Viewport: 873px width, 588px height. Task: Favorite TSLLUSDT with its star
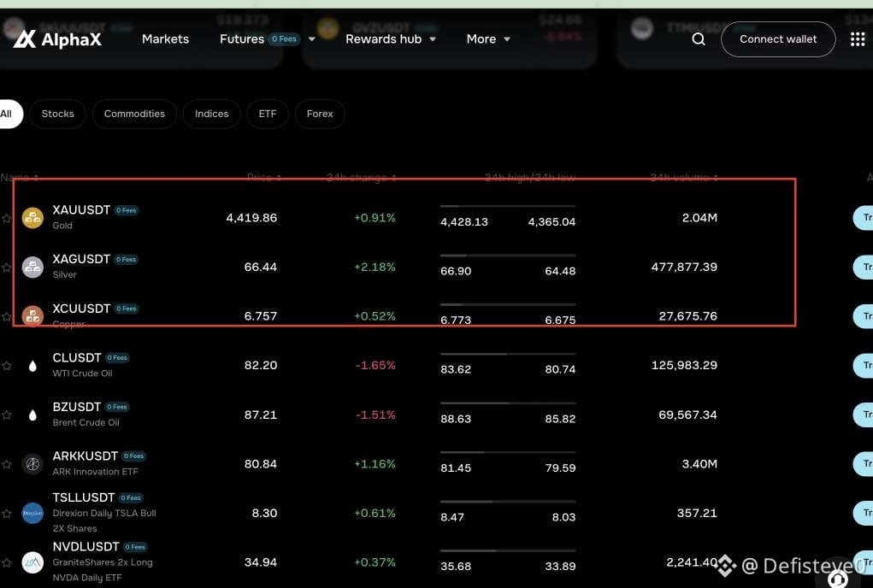(x=6, y=514)
